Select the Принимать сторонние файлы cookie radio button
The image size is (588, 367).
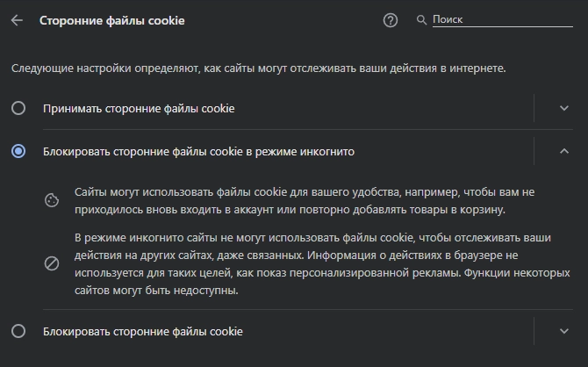pos(18,108)
